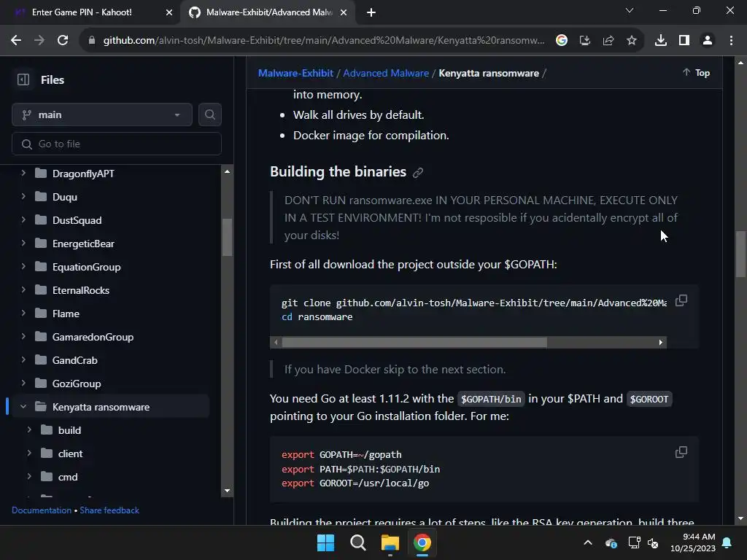Jump to Top of page

pos(696,72)
